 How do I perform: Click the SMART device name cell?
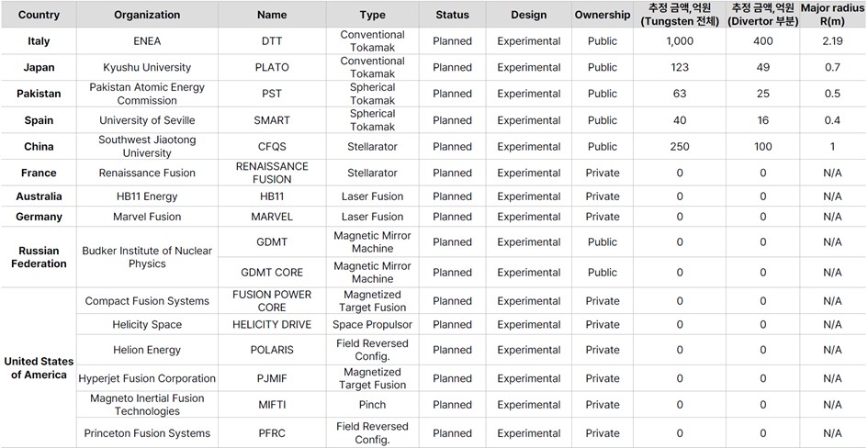click(x=272, y=120)
